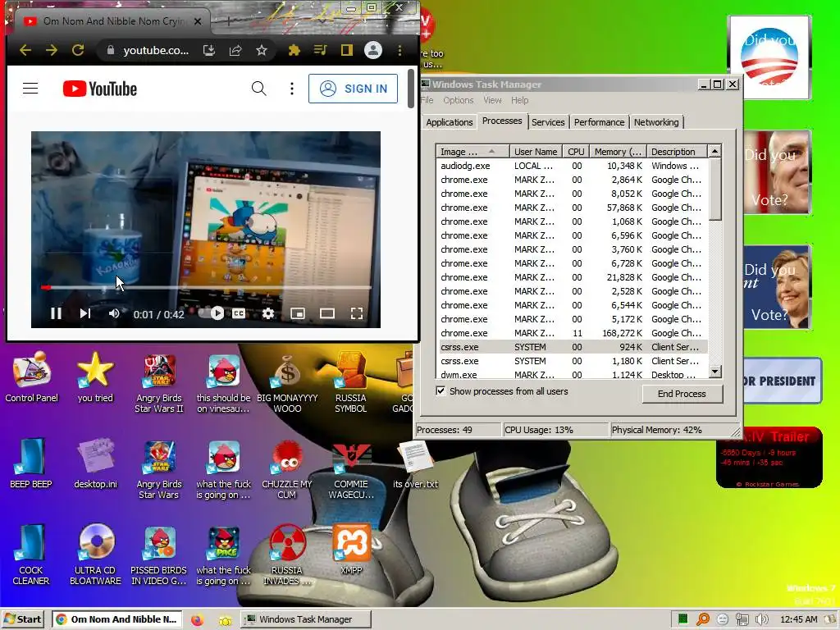This screenshot has width=840, height=630.
Task: Sort by User Name column header
Action: pyautogui.click(x=536, y=152)
